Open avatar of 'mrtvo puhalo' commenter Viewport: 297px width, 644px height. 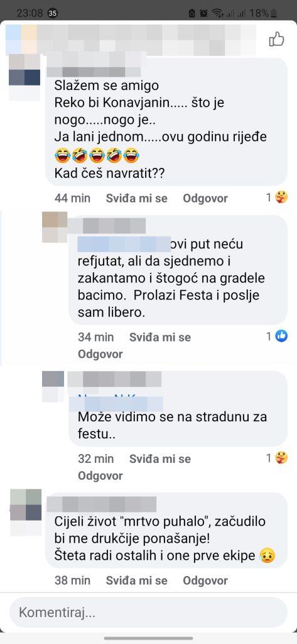tap(26, 512)
